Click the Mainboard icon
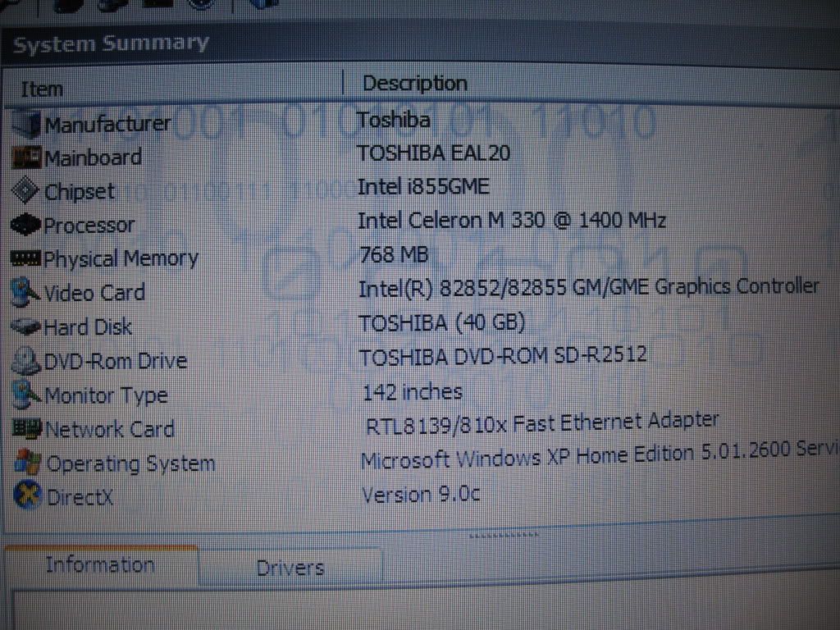Screen dimensions: 840x630 coord(26,157)
